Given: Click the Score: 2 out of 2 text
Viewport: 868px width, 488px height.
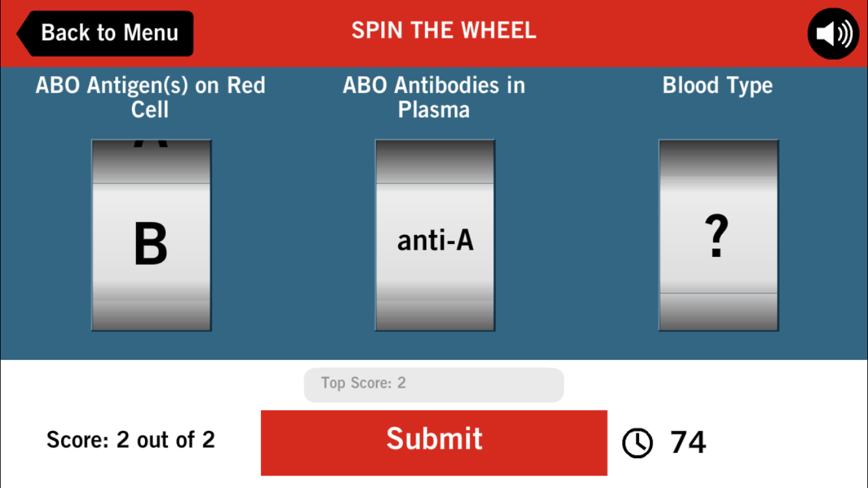Looking at the screenshot, I should pos(131,440).
